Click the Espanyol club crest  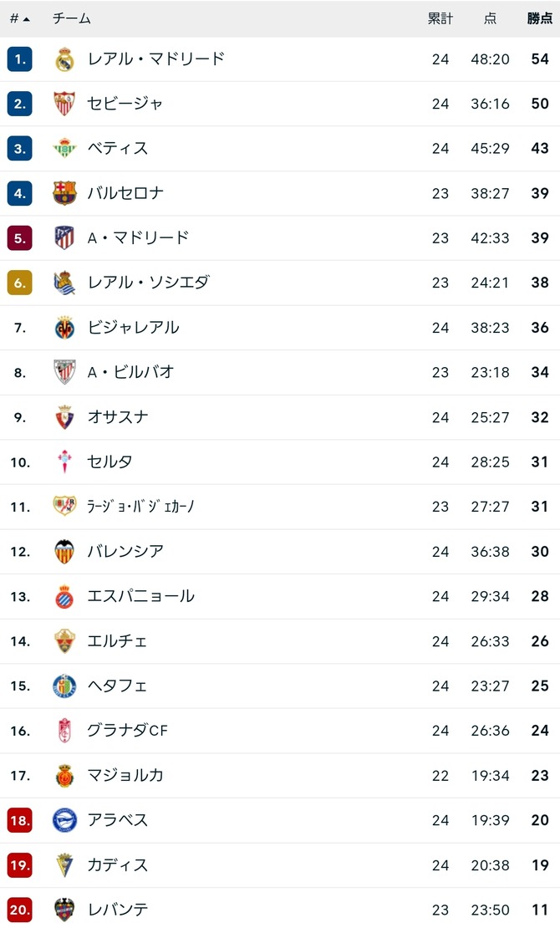pos(64,596)
